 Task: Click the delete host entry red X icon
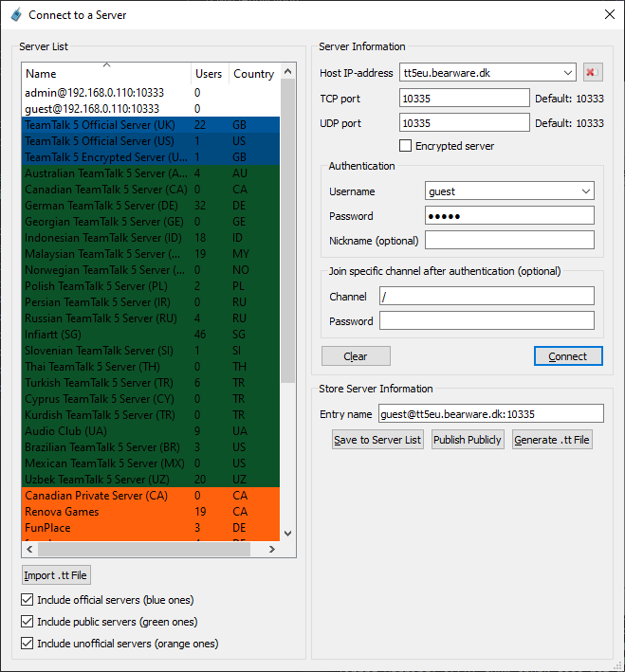[x=593, y=72]
